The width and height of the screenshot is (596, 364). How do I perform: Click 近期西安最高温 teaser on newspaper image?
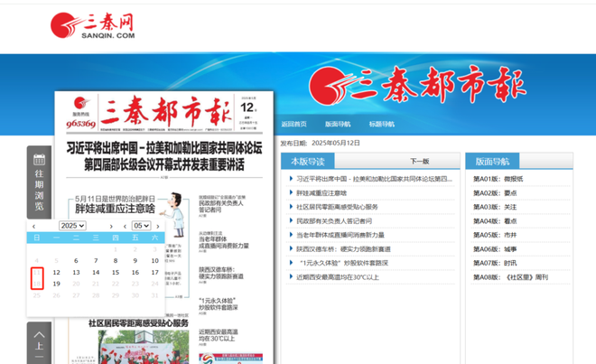pos(219,335)
